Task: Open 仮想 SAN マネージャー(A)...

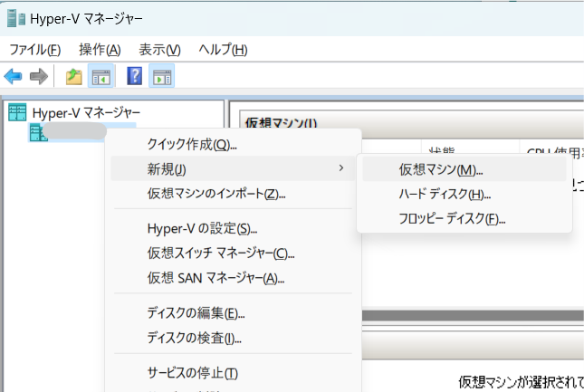Action: click(x=234, y=278)
